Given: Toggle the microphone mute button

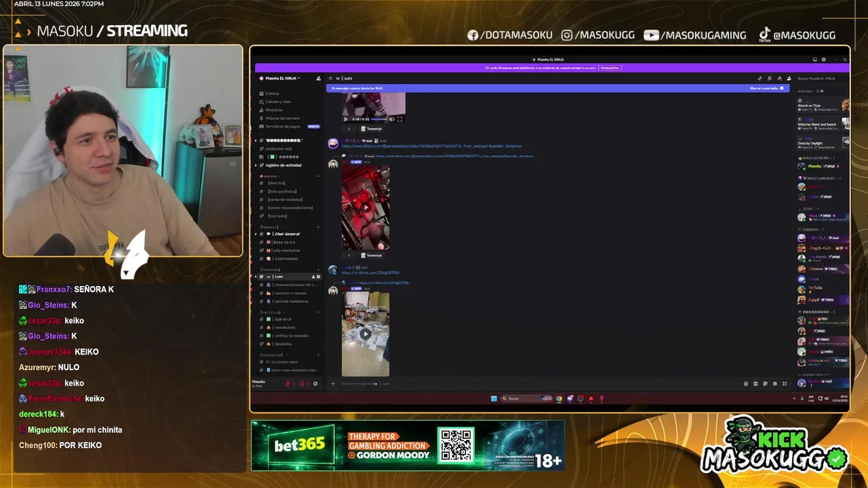Looking at the screenshot, I should 288,384.
